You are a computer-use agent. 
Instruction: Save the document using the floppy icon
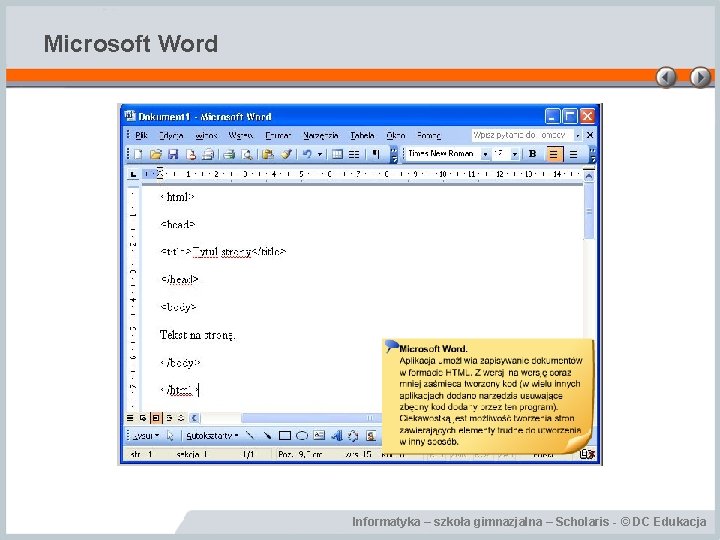point(173,154)
